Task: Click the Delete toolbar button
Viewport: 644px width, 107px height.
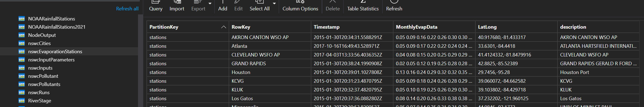Action: (333, 6)
